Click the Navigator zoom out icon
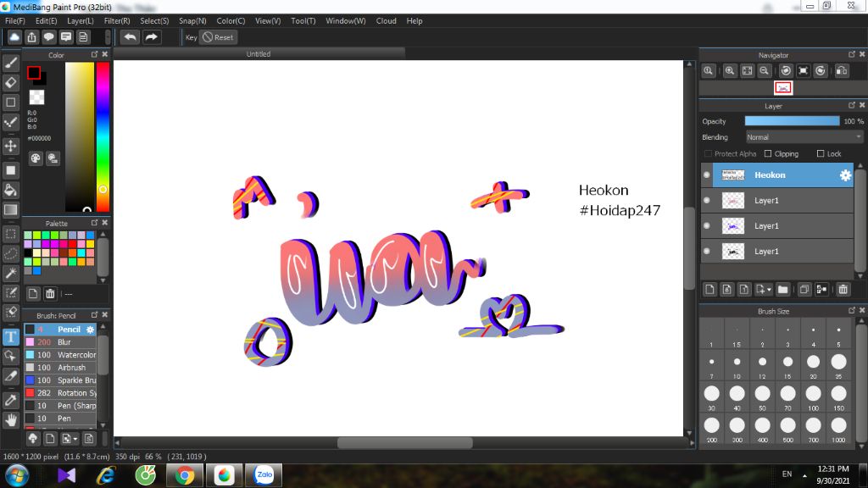Screen dimensions: 868x488 tap(764, 71)
